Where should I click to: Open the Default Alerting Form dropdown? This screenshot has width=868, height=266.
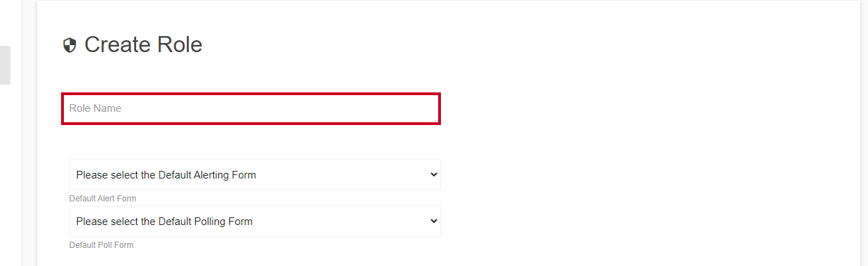point(255,175)
